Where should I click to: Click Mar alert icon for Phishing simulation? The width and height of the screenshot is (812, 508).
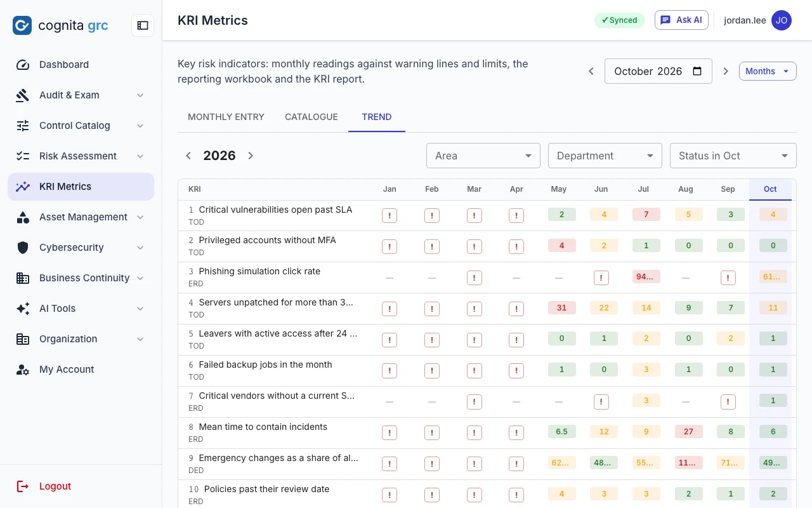pos(474,277)
